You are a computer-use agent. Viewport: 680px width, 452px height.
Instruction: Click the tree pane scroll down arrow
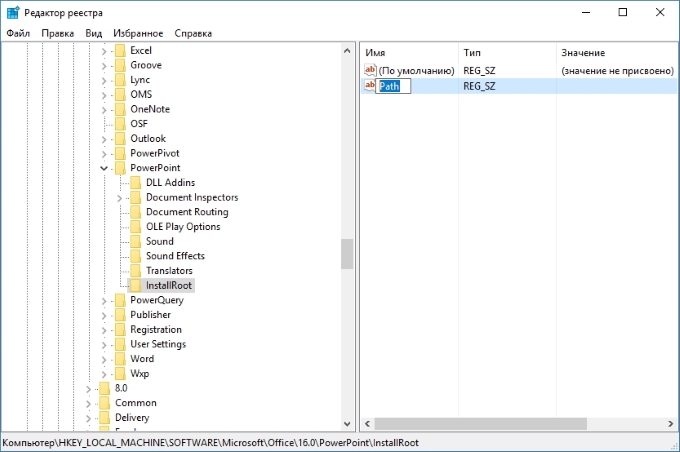(347, 424)
